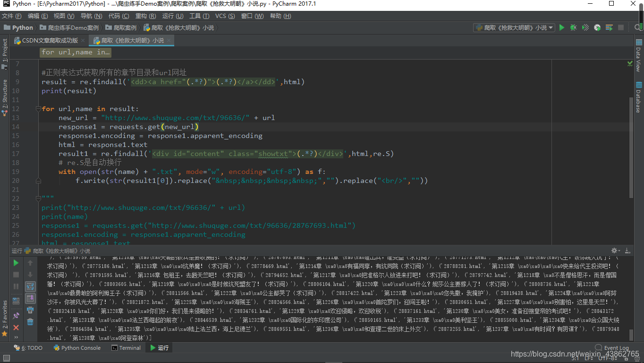Close the CSDN文章爬取成功版 tab

tap(83, 41)
